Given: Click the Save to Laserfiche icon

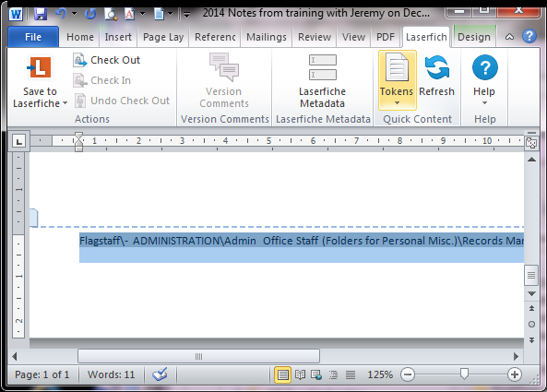Looking at the screenshot, I should click(x=40, y=67).
